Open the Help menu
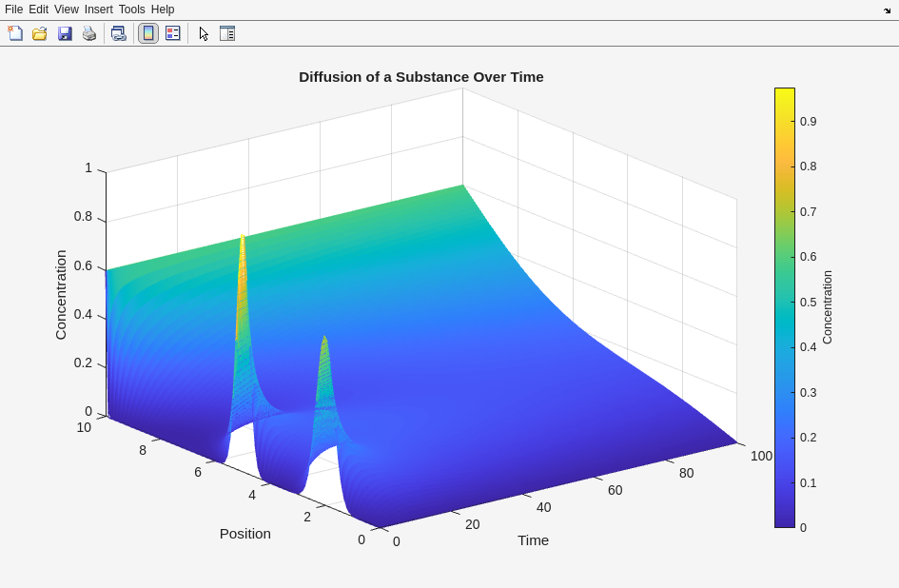This screenshot has width=899, height=588. tap(163, 10)
